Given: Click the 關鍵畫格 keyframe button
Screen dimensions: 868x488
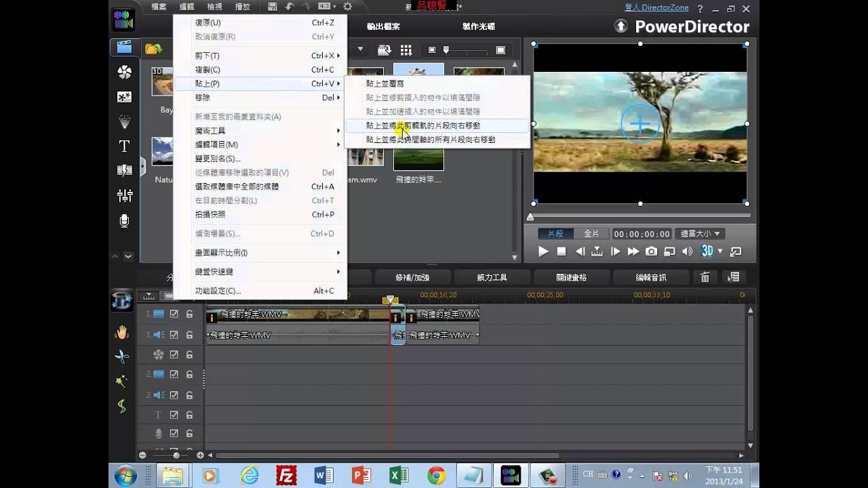Looking at the screenshot, I should 571,277.
